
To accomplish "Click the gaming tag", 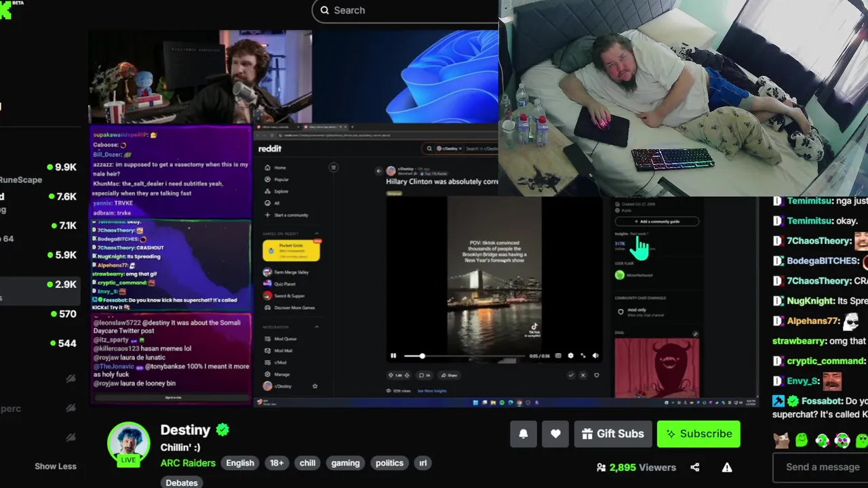I will (x=345, y=463).
